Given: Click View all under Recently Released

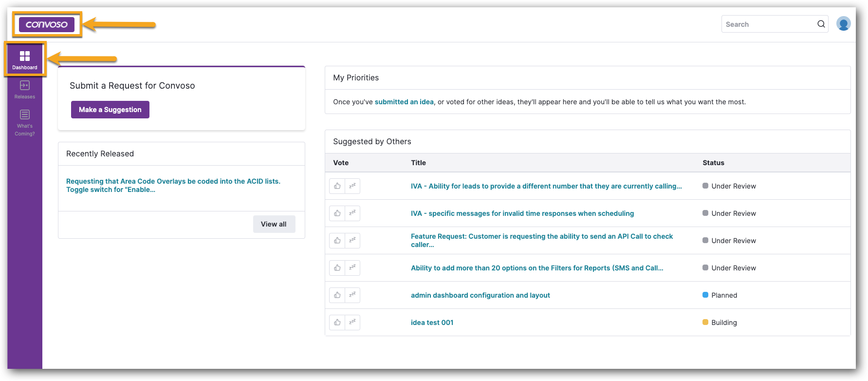Looking at the screenshot, I should (274, 224).
